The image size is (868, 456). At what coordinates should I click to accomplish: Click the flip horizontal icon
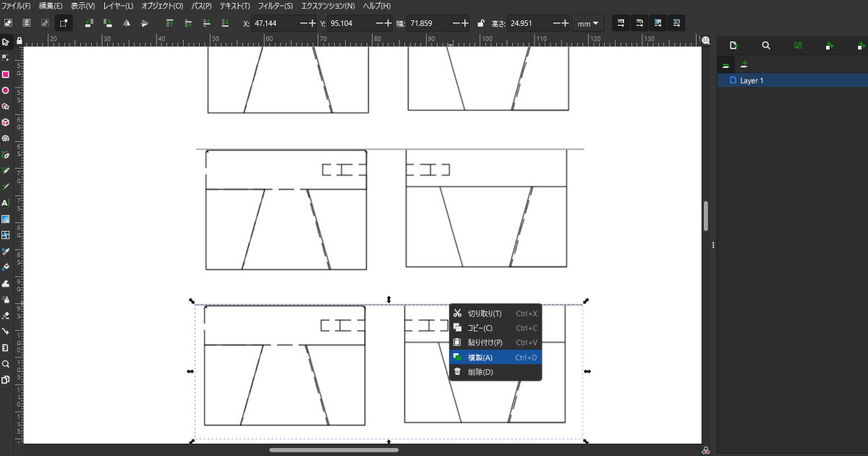tap(127, 23)
